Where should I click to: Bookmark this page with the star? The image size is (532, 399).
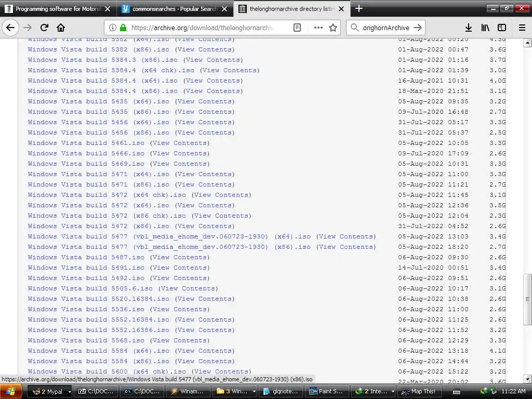tap(333, 28)
